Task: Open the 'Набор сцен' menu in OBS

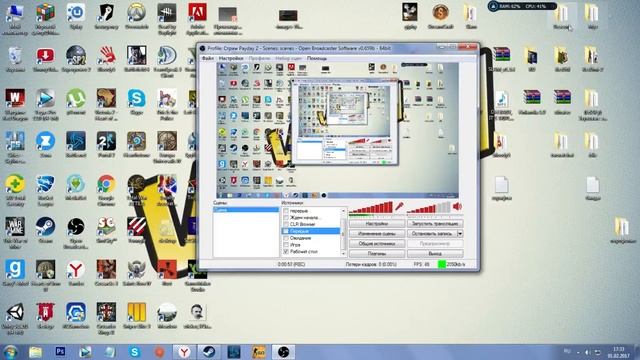Action: (x=289, y=58)
